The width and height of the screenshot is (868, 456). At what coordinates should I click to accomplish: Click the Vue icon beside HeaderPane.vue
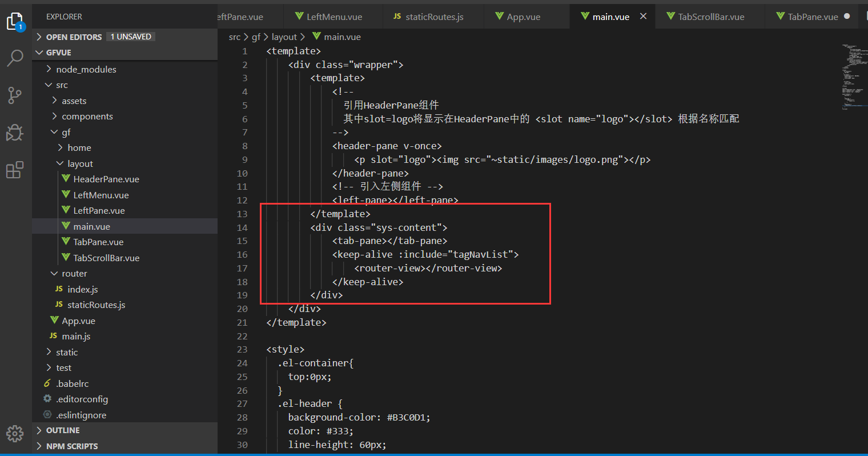(66, 179)
